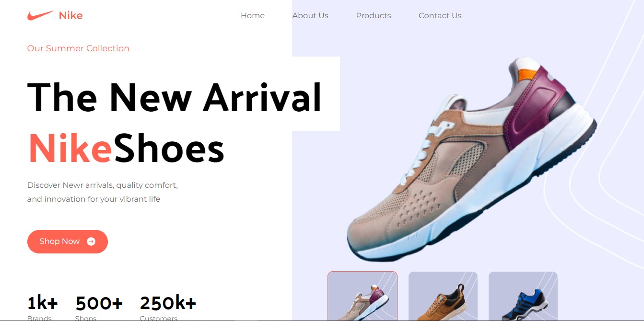Go to the Home page link

pyautogui.click(x=253, y=15)
